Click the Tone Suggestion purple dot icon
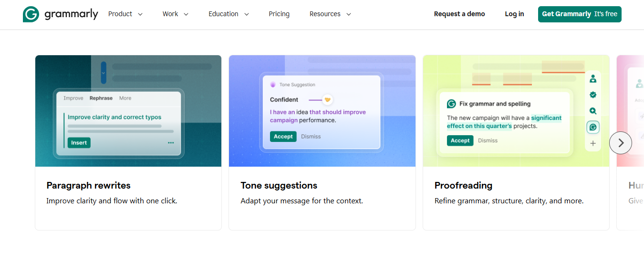This screenshot has height=280, width=644. pyautogui.click(x=273, y=84)
